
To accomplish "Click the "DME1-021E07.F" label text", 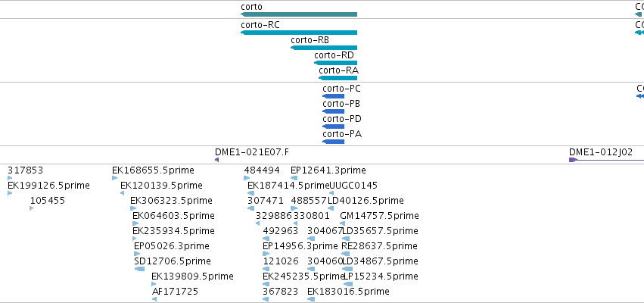I will pos(252,152).
